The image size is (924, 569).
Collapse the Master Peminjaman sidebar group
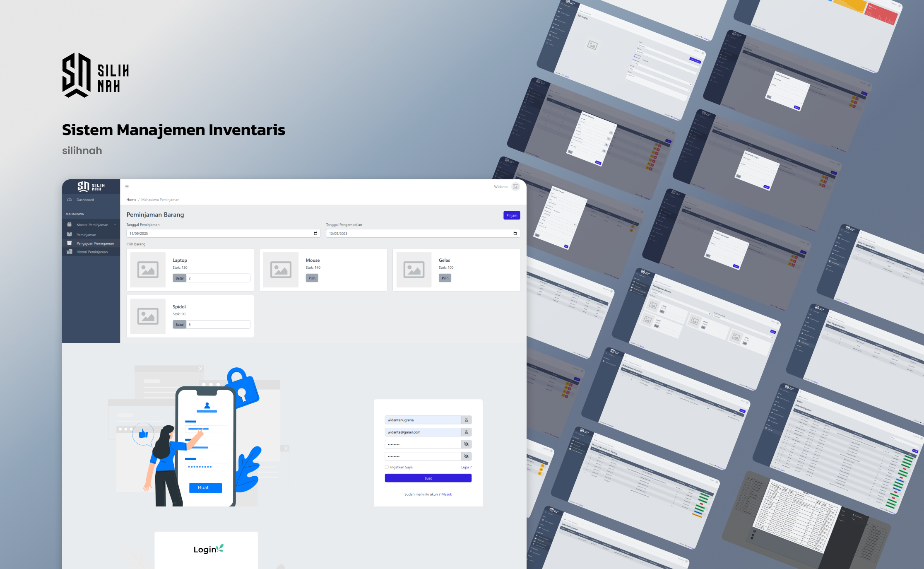tap(115, 225)
